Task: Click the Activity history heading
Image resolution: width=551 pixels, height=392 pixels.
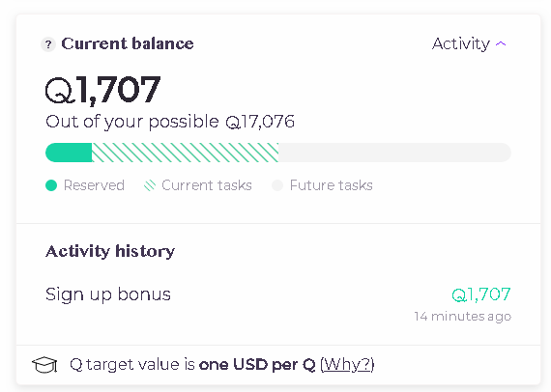Action: click(110, 251)
